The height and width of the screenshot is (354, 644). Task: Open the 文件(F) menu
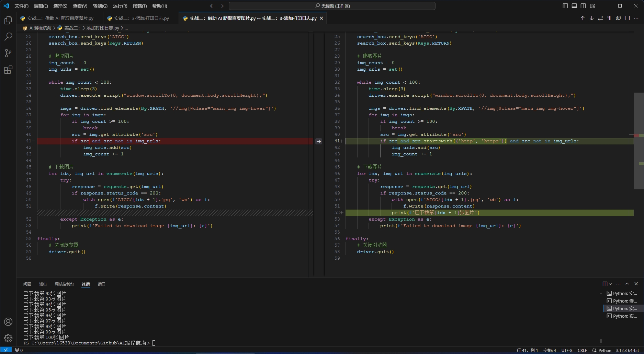pos(21,6)
